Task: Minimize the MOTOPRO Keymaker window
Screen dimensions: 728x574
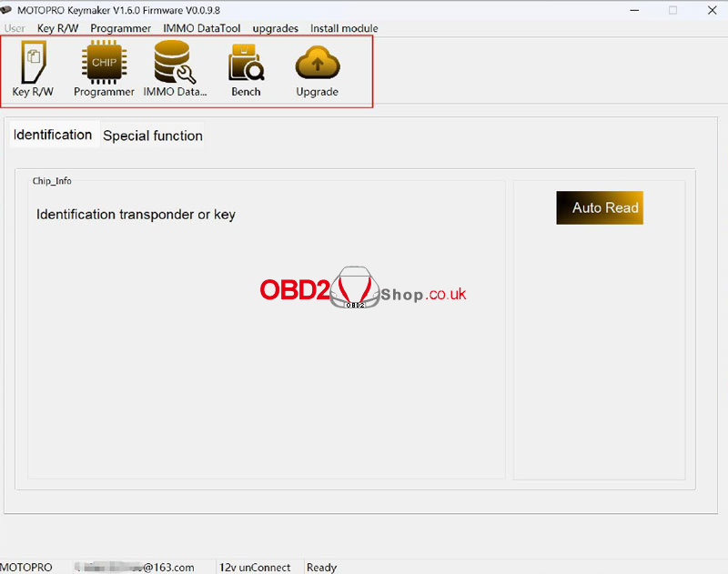Action: (x=634, y=10)
